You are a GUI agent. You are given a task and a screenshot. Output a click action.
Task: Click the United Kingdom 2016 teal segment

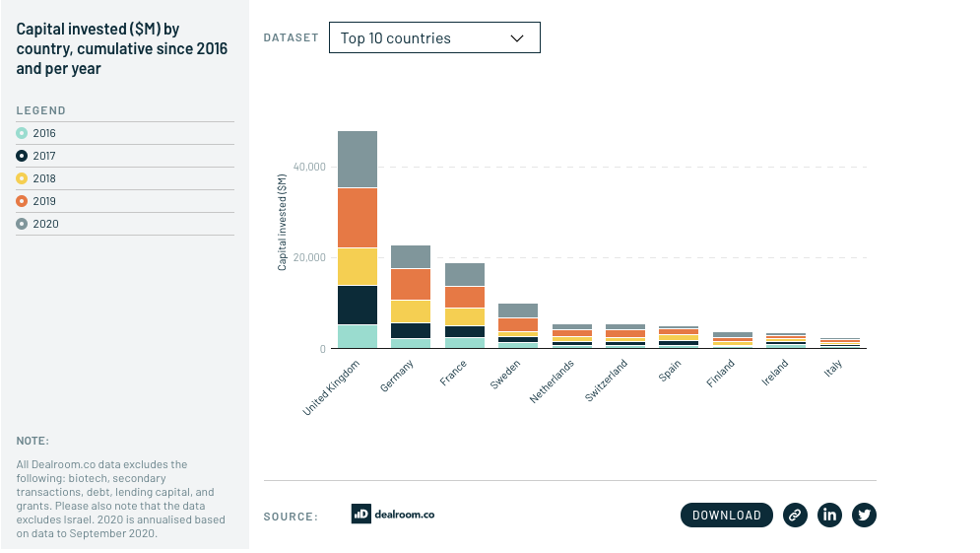[x=358, y=336]
